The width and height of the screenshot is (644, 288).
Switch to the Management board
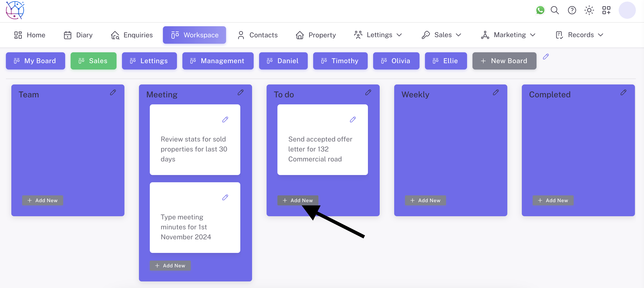point(218,61)
